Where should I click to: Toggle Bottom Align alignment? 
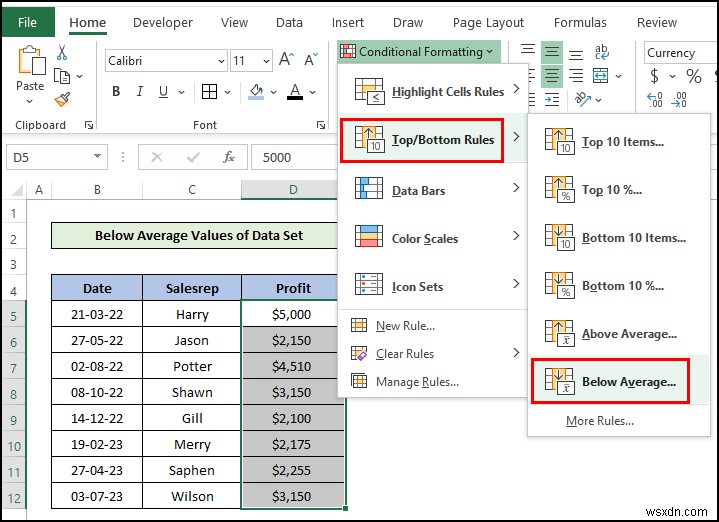click(x=576, y=55)
